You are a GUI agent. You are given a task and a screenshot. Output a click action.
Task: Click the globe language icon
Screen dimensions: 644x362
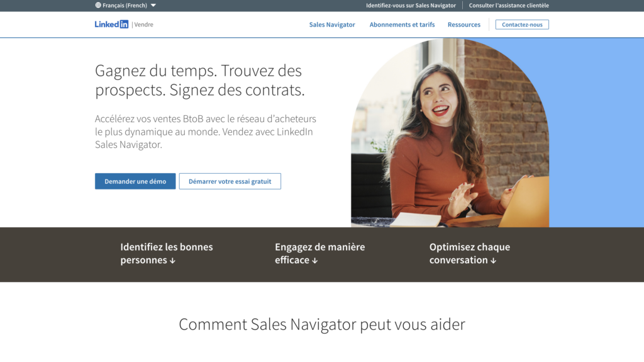(97, 5)
